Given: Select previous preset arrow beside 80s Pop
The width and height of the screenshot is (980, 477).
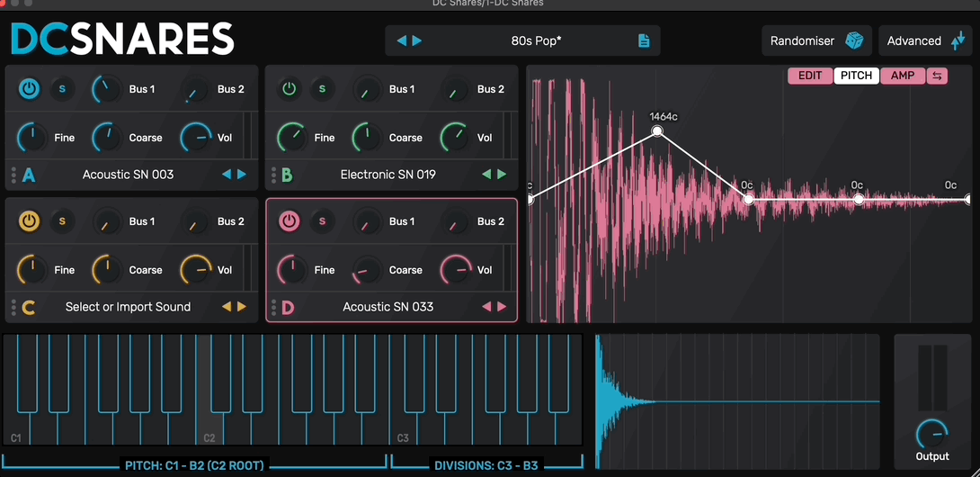Looking at the screenshot, I should click(x=402, y=40).
